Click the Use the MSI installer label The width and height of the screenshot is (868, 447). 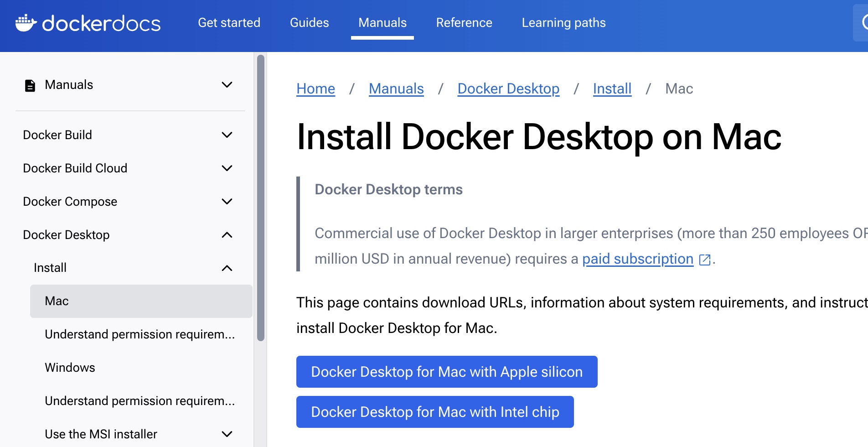click(x=101, y=434)
